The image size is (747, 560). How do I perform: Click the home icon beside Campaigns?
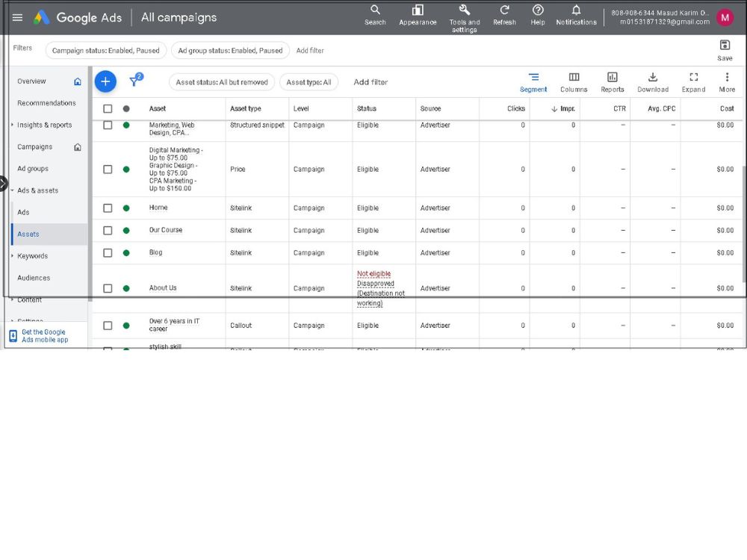[78, 147]
